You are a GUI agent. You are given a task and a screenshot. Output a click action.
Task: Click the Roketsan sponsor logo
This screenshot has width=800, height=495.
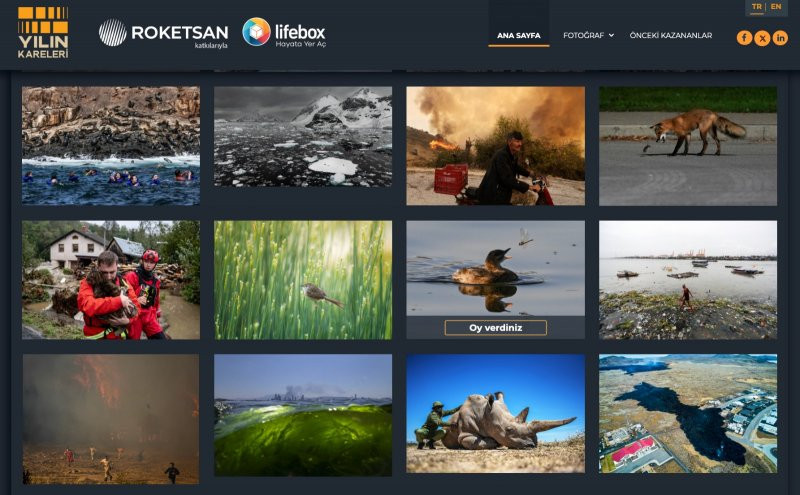[163, 33]
